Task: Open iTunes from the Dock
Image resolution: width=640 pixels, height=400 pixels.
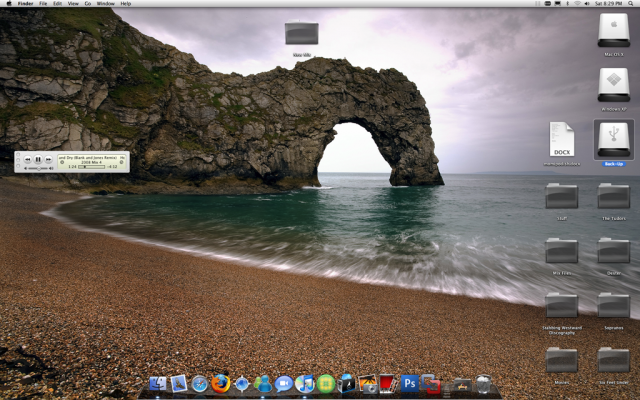Action: [x=304, y=384]
